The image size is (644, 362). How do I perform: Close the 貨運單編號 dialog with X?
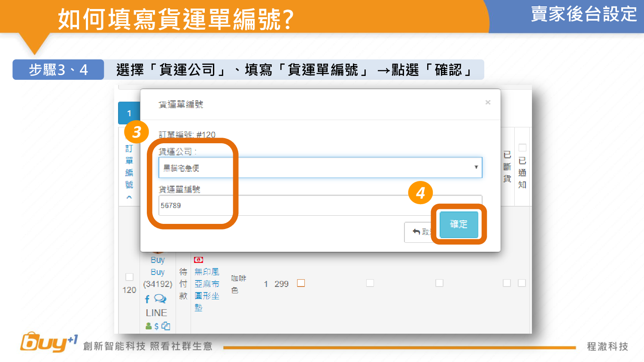(488, 103)
